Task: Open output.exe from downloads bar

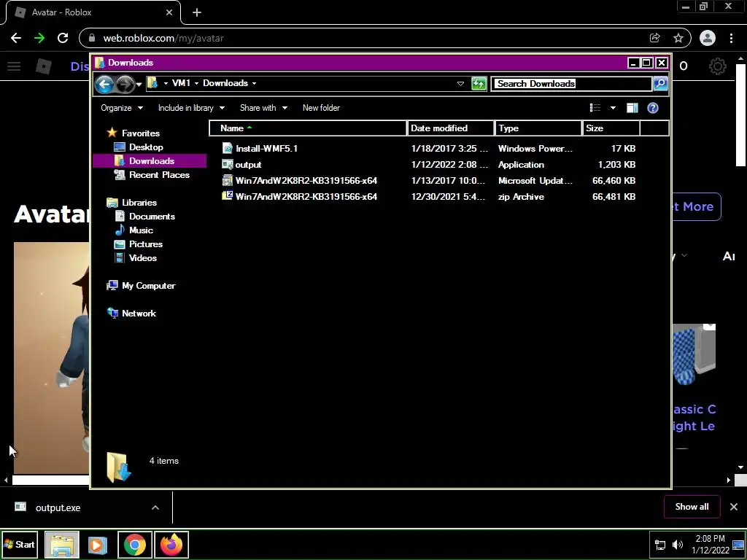Action: (58, 507)
